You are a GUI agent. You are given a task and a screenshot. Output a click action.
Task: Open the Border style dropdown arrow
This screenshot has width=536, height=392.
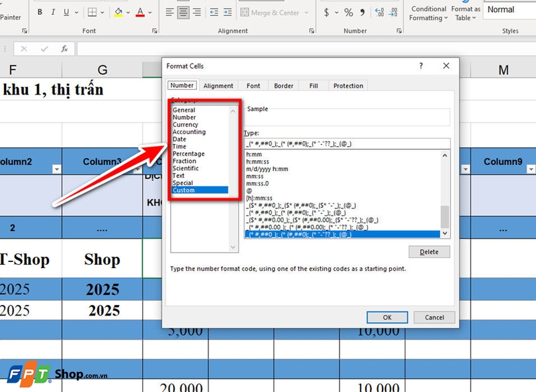103,11
